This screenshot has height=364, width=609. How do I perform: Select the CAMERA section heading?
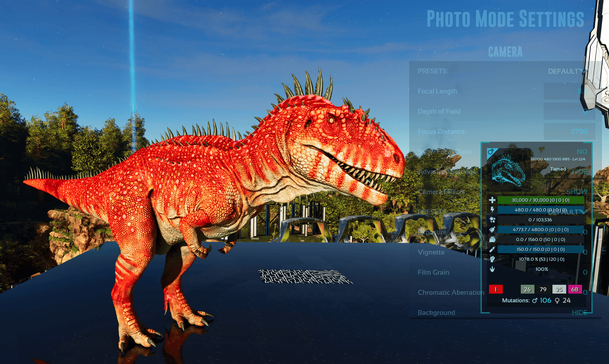pos(505,52)
